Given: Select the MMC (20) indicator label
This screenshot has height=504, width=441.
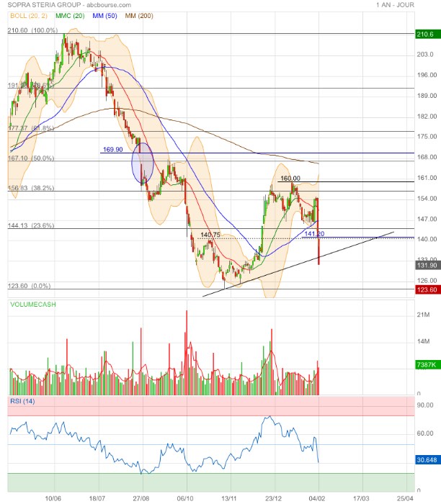Looking at the screenshot, I should point(70,16).
